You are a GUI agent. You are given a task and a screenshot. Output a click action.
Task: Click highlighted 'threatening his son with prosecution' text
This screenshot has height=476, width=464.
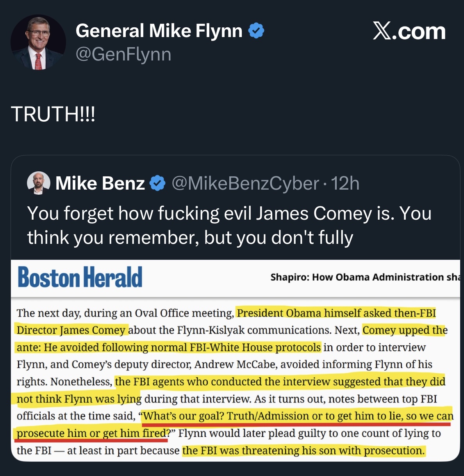(x=303, y=451)
